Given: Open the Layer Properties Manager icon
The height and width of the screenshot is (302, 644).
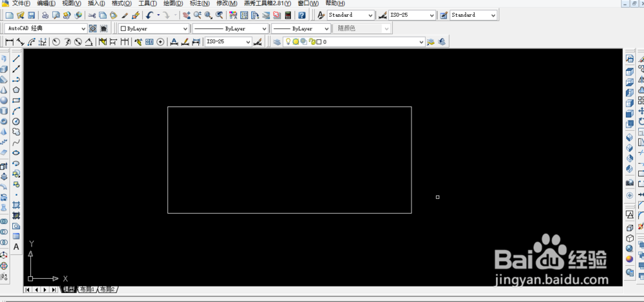Looking at the screenshot, I should (277, 42).
